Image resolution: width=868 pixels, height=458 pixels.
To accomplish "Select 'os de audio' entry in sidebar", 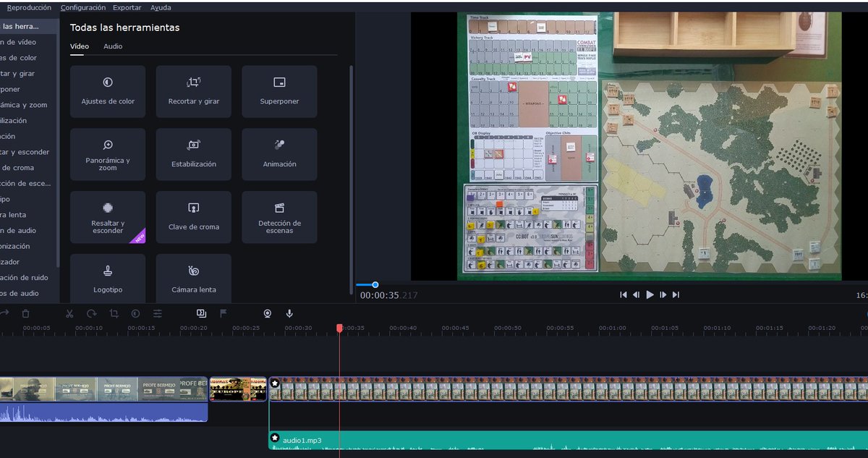I will (29, 293).
